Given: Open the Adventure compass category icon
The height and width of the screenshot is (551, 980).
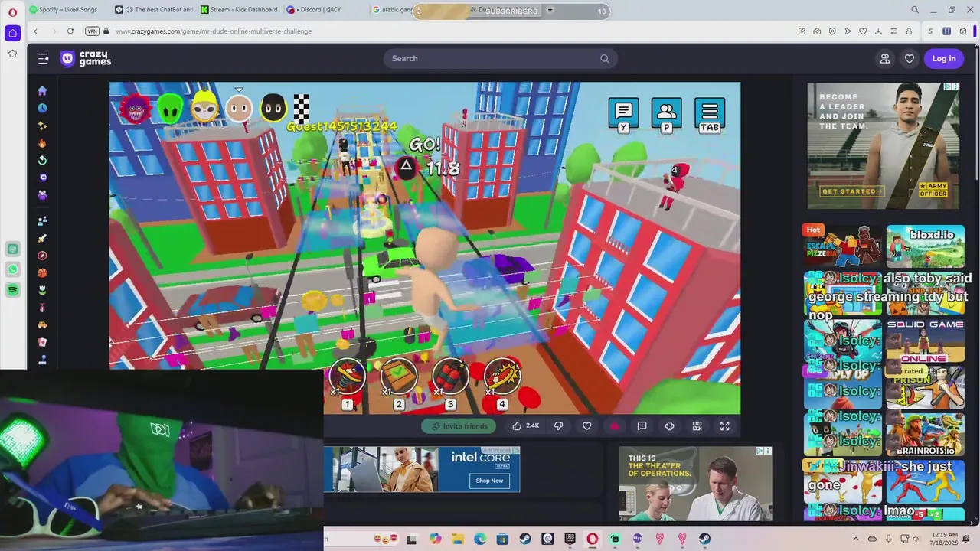Looking at the screenshot, I should [x=42, y=256].
